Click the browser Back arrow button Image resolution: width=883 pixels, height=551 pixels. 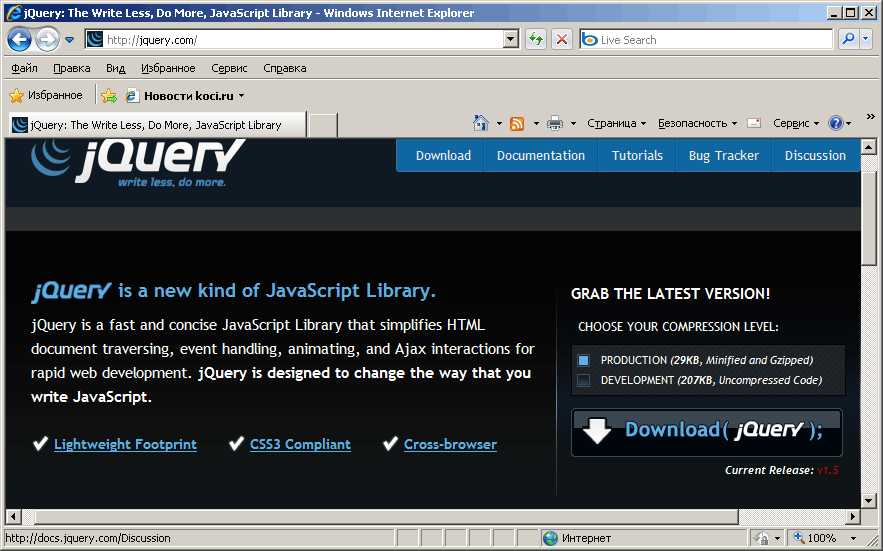[19, 39]
